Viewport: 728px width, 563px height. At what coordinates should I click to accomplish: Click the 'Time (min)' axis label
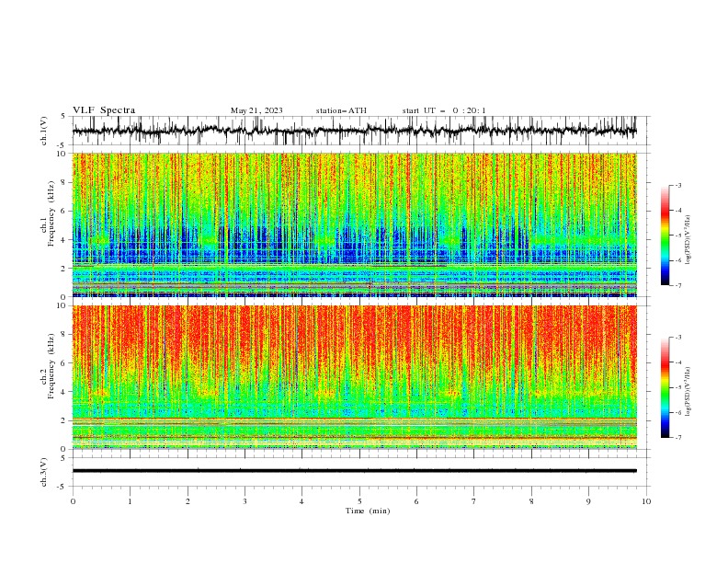(x=368, y=511)
